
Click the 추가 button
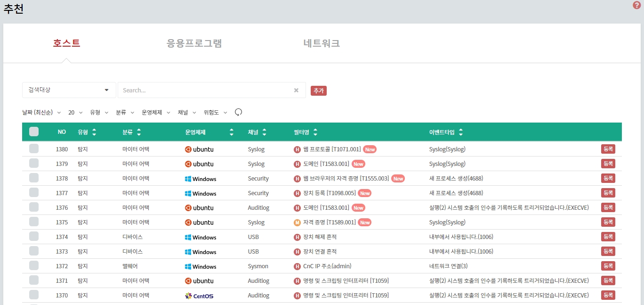[x=318, y=91]
